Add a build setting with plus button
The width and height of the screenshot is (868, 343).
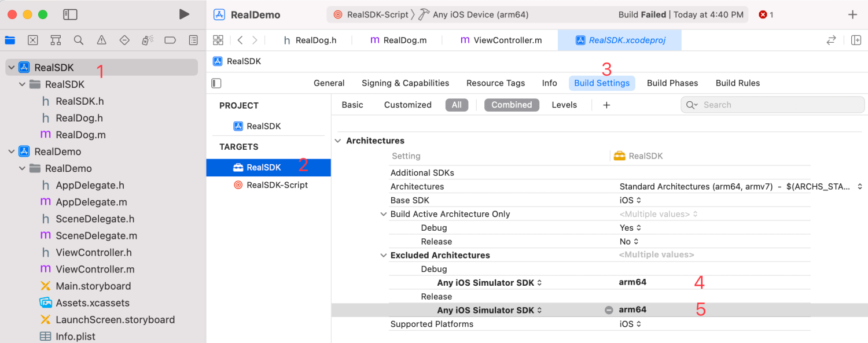coord(606,105)
